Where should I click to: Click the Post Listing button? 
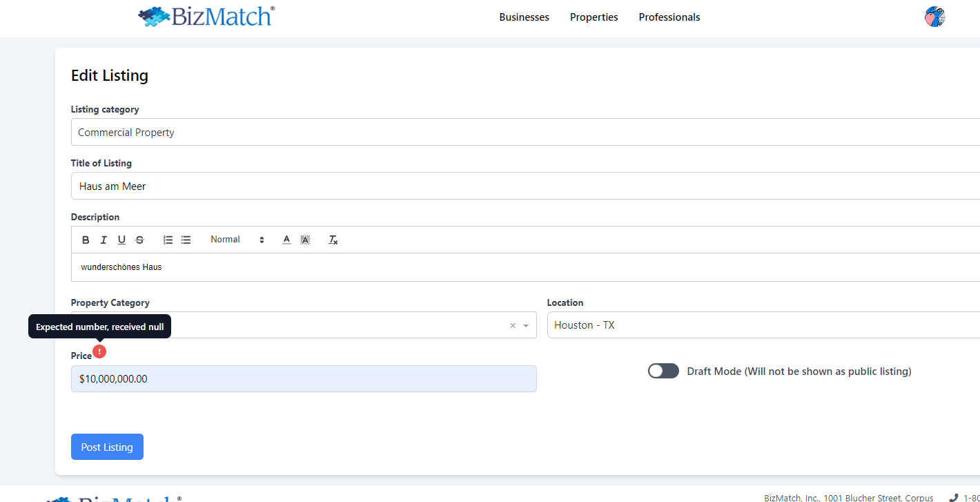(x=107, y=447)
